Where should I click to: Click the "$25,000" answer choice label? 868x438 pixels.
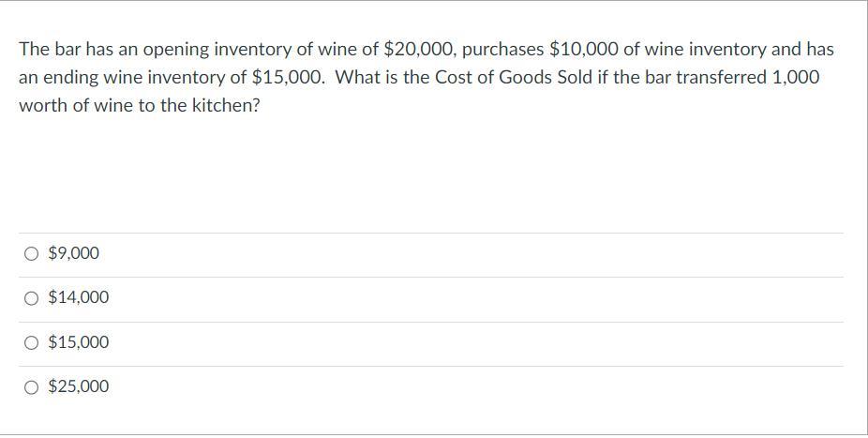78,386
